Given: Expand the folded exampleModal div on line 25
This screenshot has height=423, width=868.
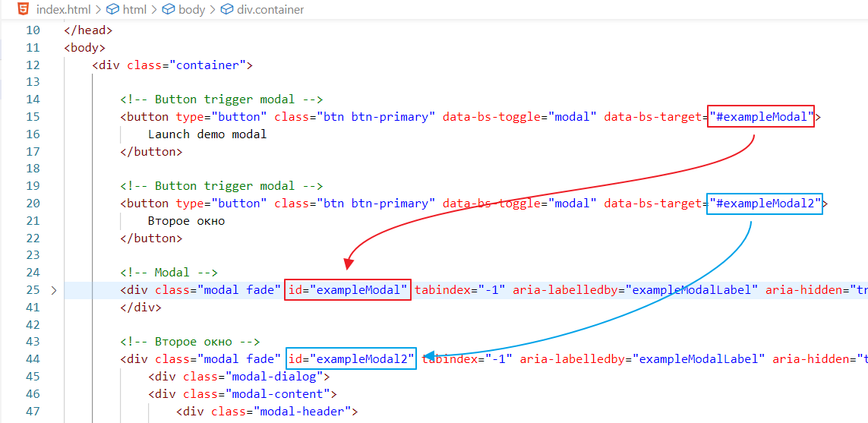Looking at the screenshot, I should click(x=53, y=290).
